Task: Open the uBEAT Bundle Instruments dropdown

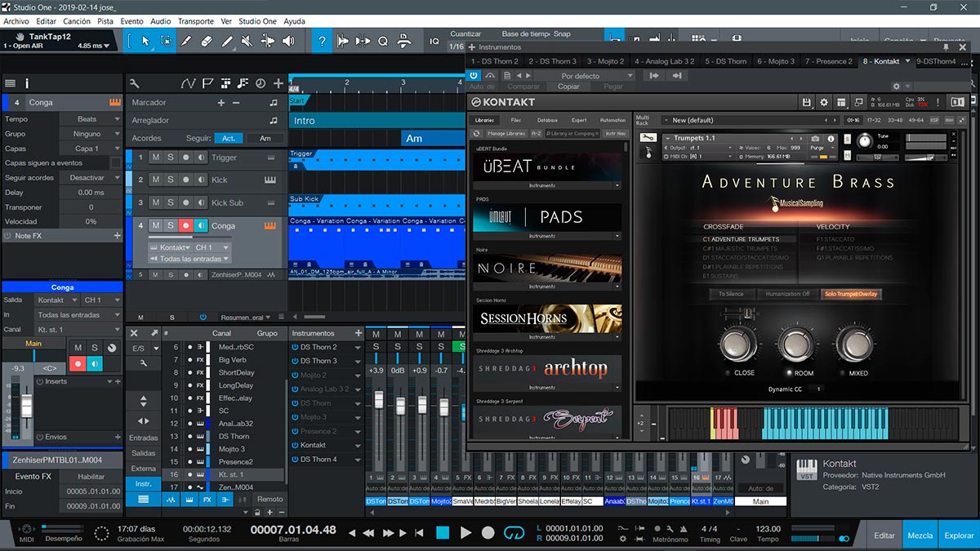Action: tap(546, 185)
